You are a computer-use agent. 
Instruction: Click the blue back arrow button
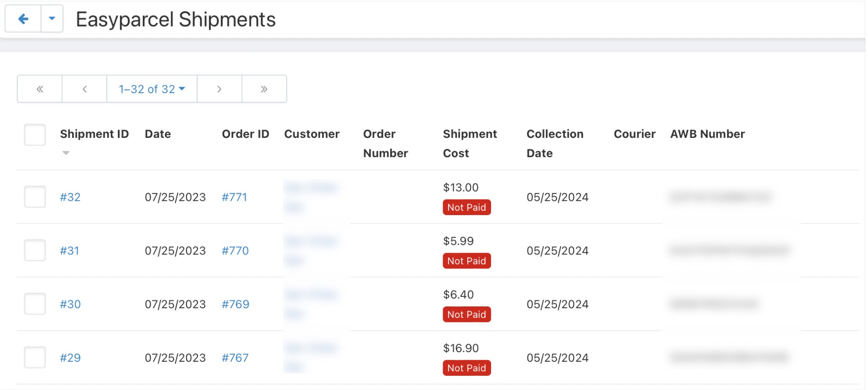tap(23, 19)
